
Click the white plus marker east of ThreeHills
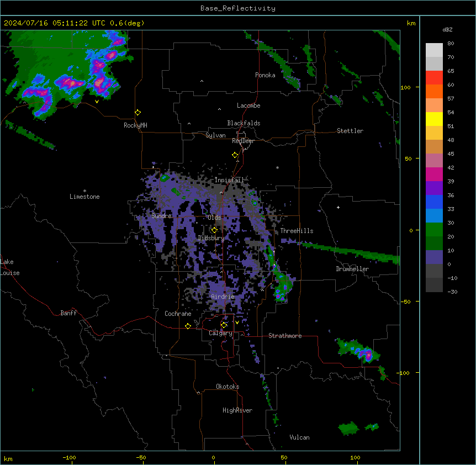point(338,207)
